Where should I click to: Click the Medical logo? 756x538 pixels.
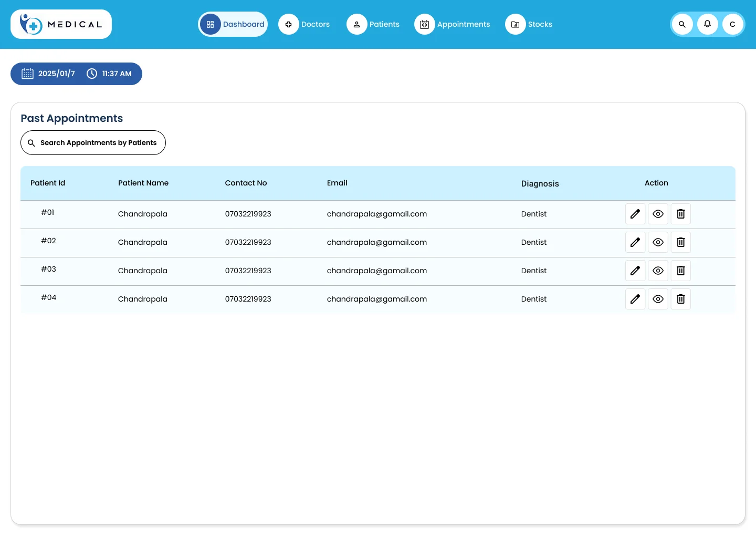[61, 24]
